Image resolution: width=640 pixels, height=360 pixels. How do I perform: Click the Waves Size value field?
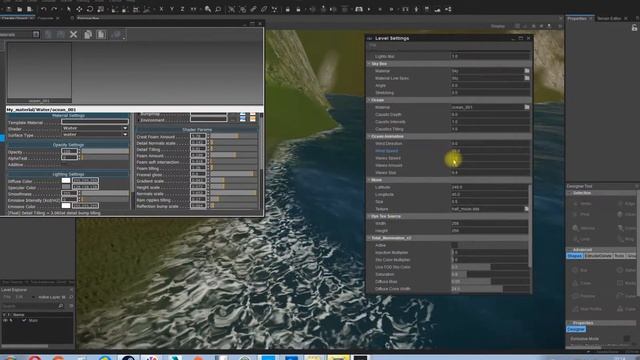pos(489,173)
